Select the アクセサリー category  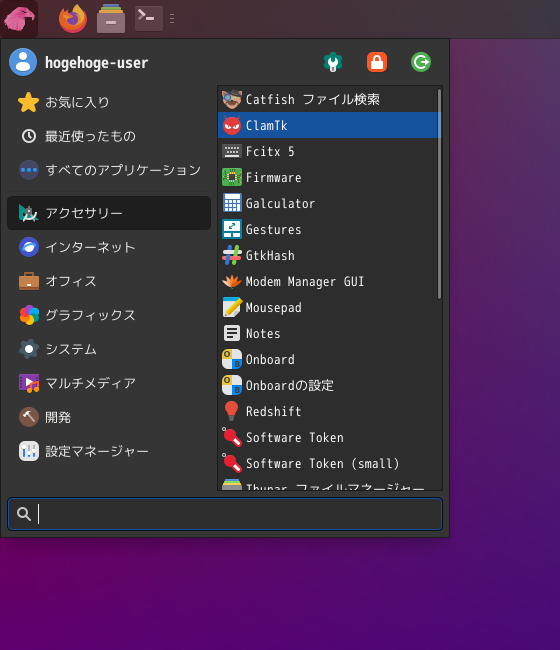tap(109, 213)
